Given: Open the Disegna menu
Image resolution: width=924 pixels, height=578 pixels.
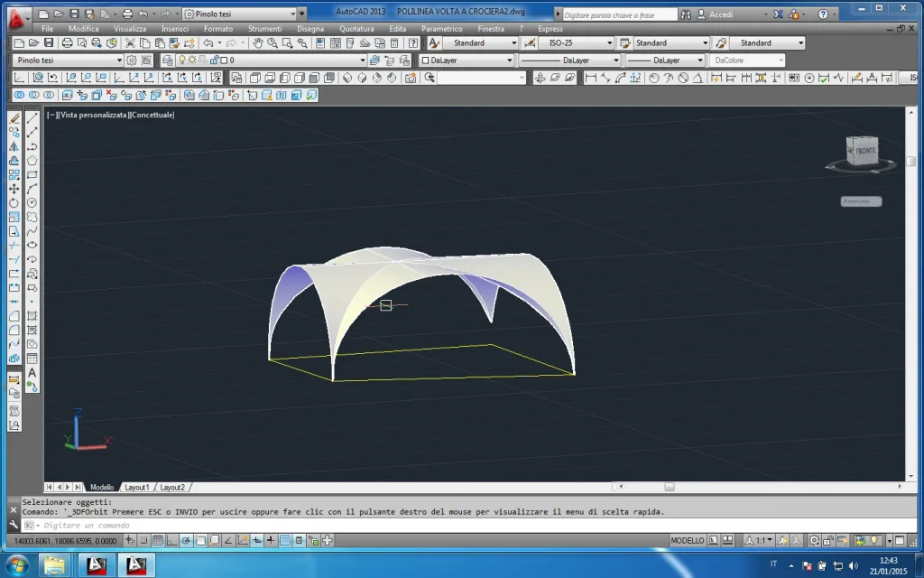Looking at the screenshot, I should coord(310,29).
